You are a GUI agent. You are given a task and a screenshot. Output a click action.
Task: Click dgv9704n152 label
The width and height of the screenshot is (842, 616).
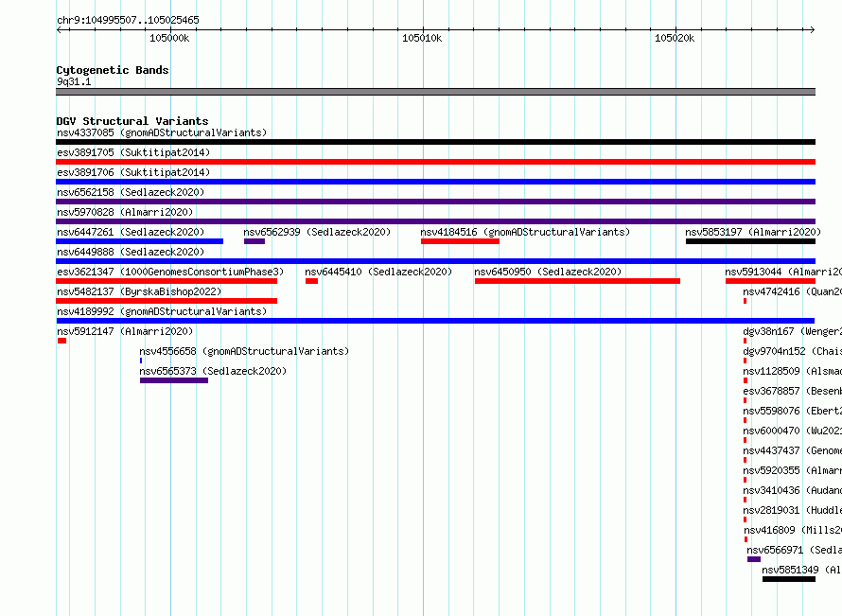(x=793, y=351)
